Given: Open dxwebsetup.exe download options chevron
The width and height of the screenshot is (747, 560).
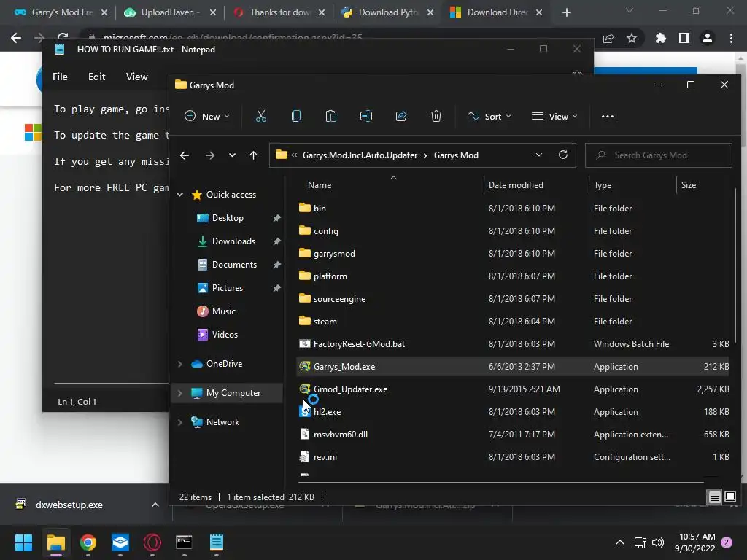Looking at the screenshot, I should [155, 505].
